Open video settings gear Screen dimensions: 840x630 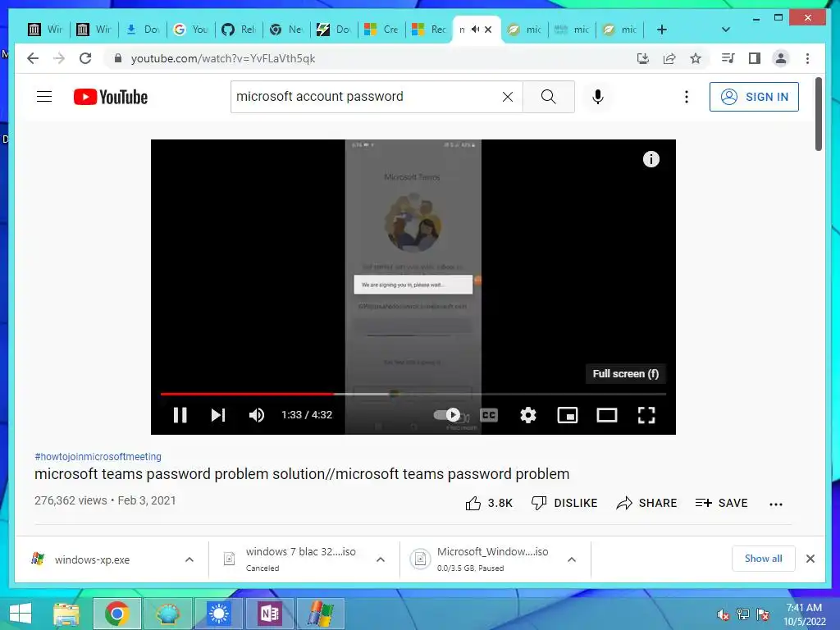(528, 415)
